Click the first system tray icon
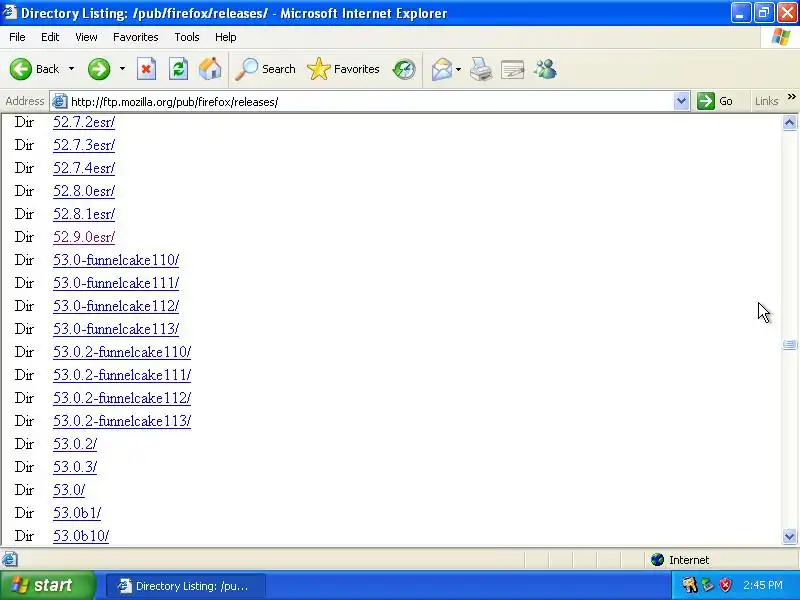 (690, 585)
